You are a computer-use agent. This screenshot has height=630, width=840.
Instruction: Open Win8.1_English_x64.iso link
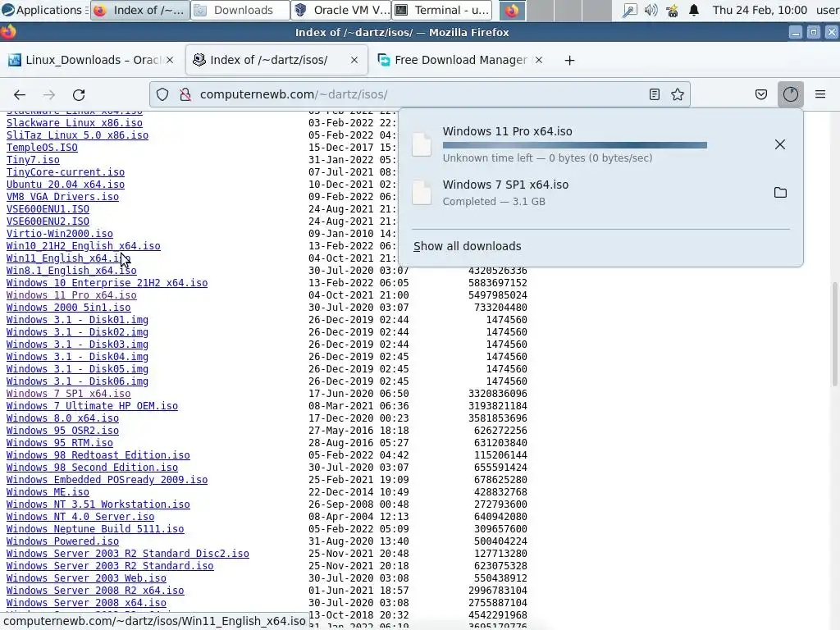pos(71,271)
